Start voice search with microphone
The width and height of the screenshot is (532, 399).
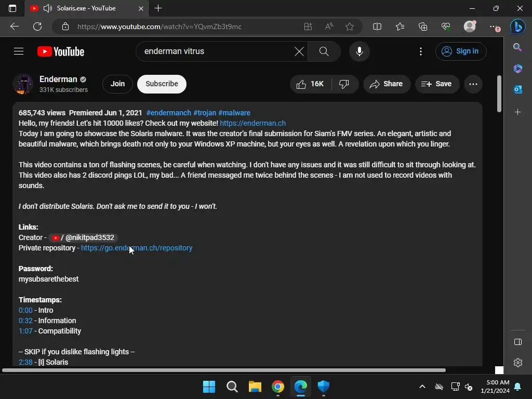[x=360, y=51]
